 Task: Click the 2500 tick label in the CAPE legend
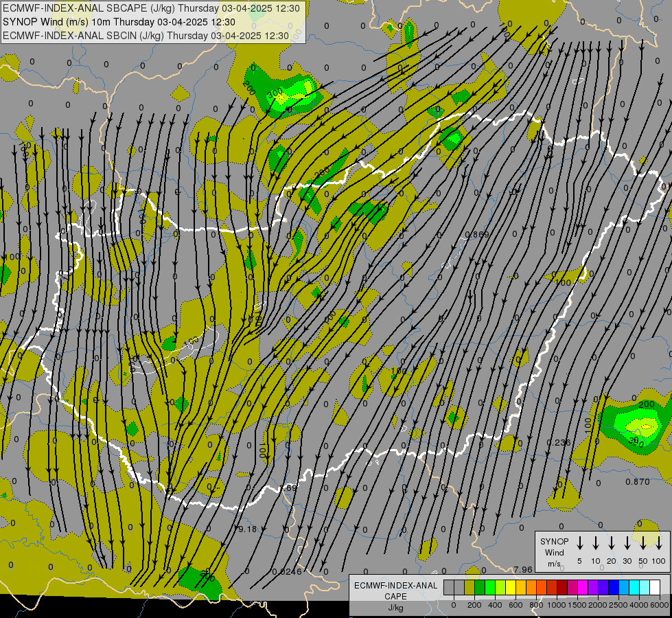coord(618,605)
